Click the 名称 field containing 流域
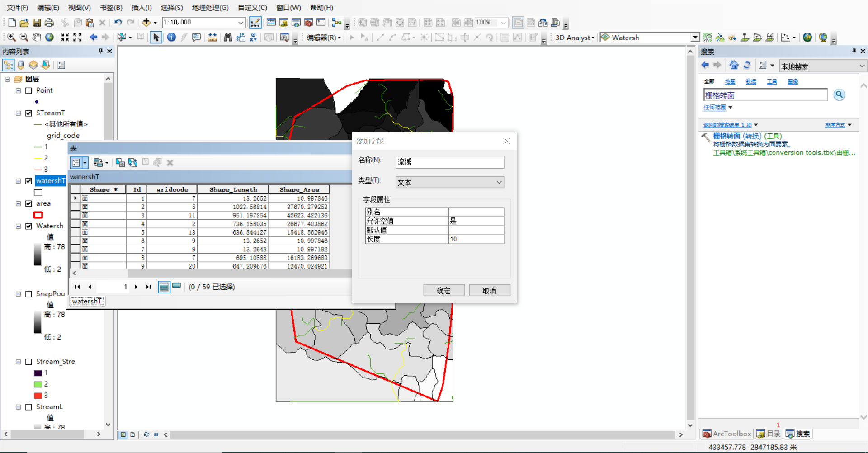 tap(449, 162)
